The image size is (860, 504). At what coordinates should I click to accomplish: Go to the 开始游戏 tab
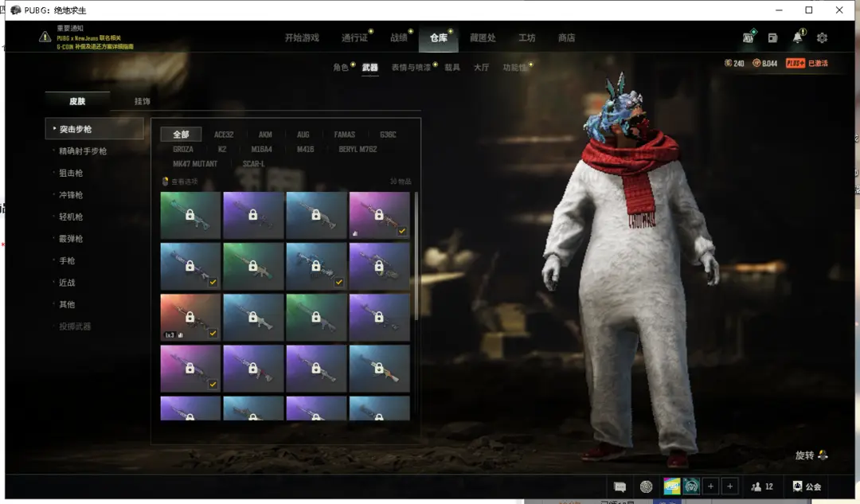pyautogui.click(x=302, y=38)
